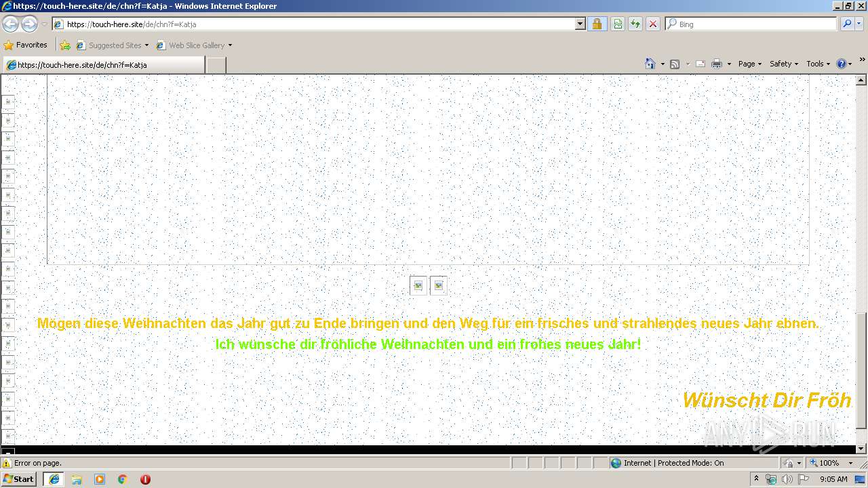Open the red Opera-style taskbar icon
Screen dimensions: 868x488
tap(145, 479)
